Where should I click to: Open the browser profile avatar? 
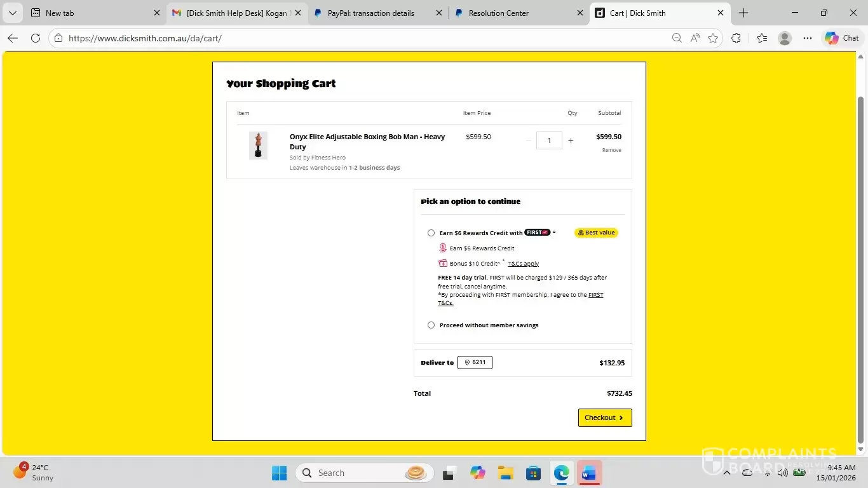(785, 38)
